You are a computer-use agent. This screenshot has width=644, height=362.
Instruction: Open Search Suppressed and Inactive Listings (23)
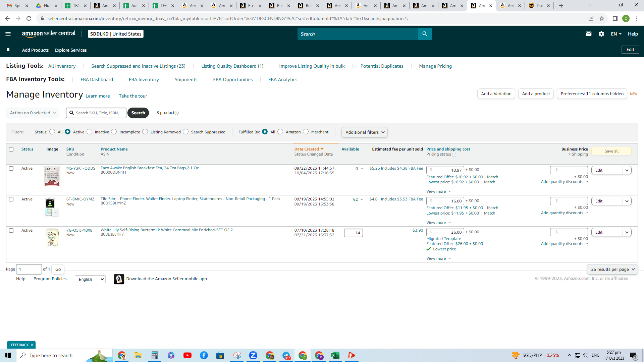tap(139, 66)
